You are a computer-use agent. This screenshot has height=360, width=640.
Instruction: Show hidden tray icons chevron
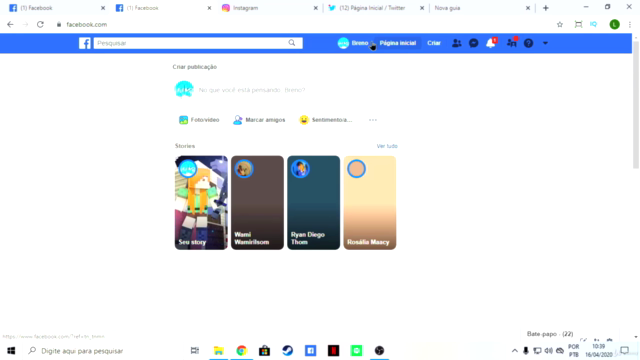click(514, 351)
